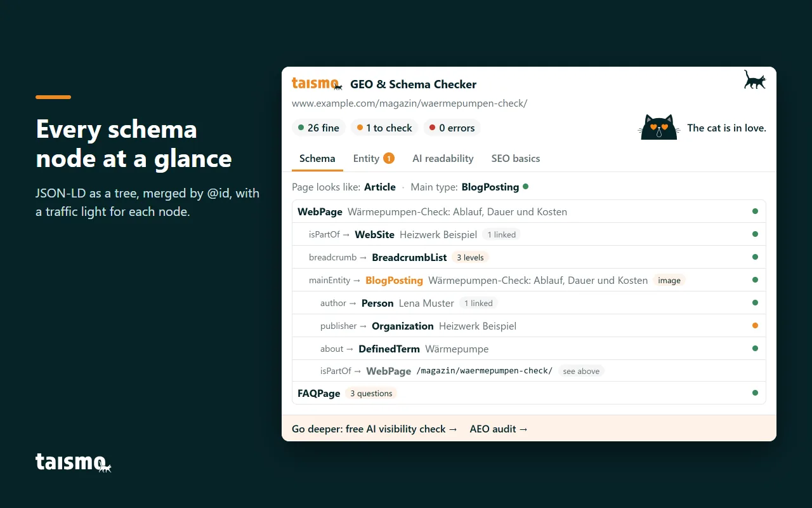
Task: Select the WebPage root node row
Action: pos(529,211)
